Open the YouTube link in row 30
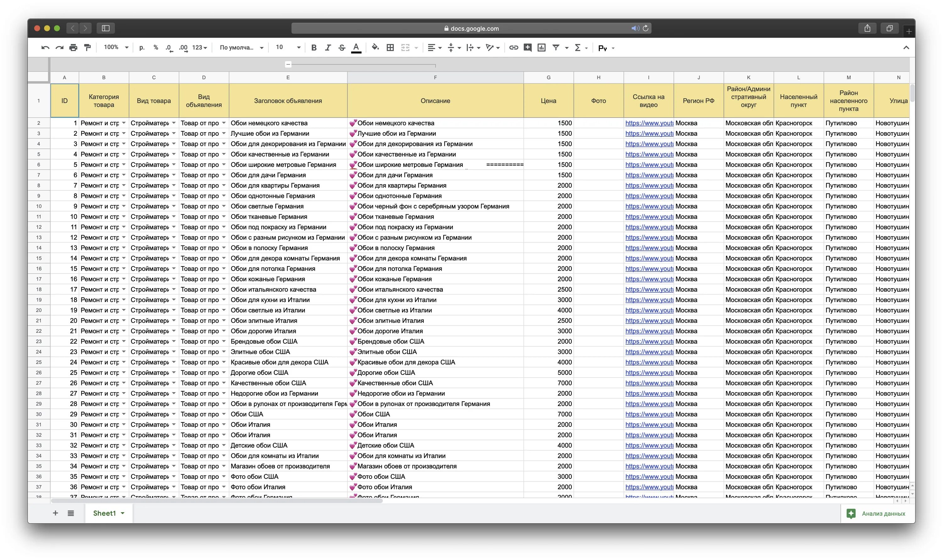The image size is (943, 560). coord(649,414)
